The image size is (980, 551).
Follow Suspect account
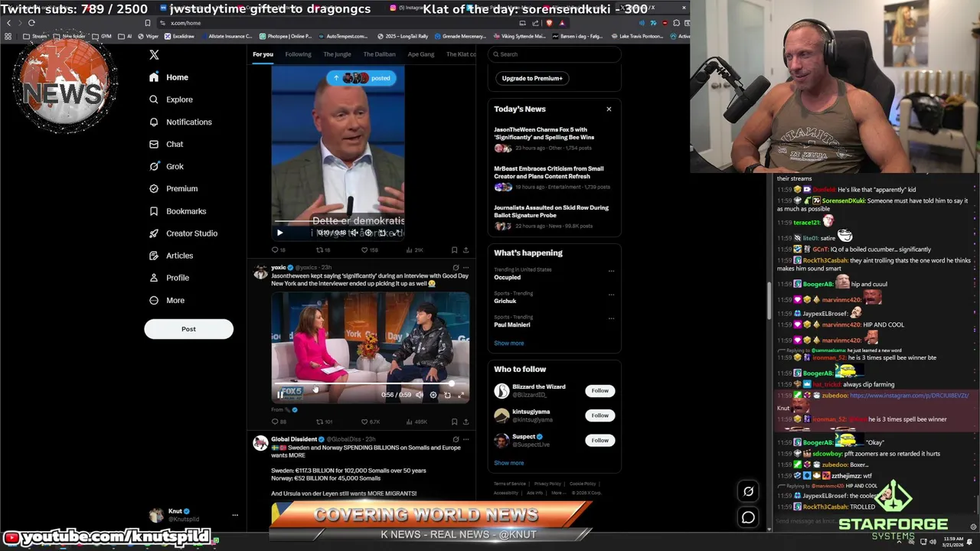(x=599, y=440)
